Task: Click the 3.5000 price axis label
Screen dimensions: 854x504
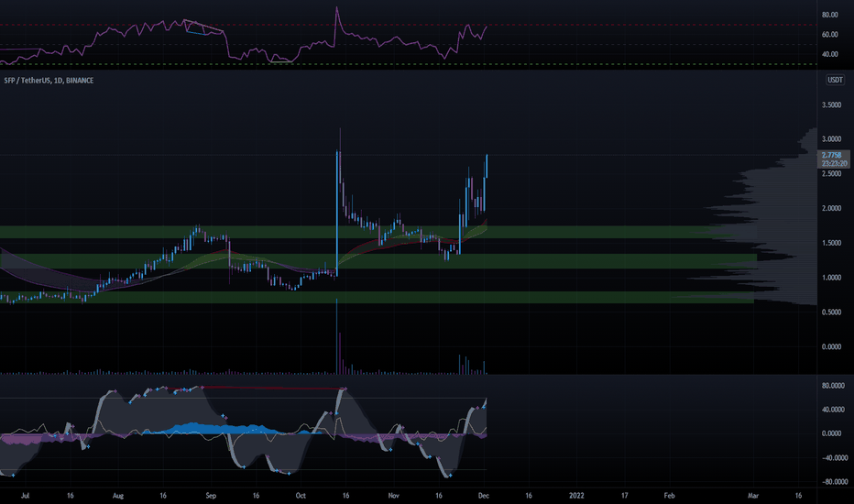Action: 831,104
